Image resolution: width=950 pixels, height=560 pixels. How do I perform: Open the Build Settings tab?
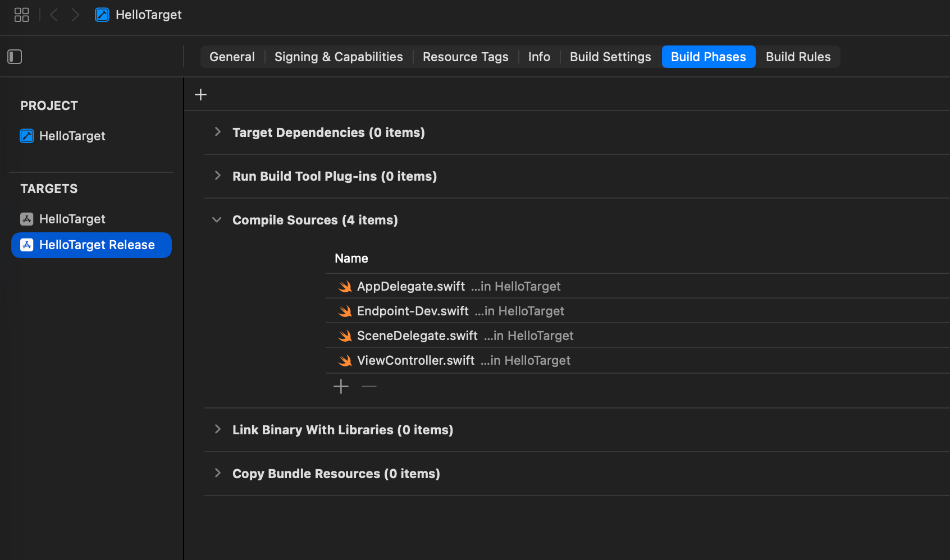(610, 57)
